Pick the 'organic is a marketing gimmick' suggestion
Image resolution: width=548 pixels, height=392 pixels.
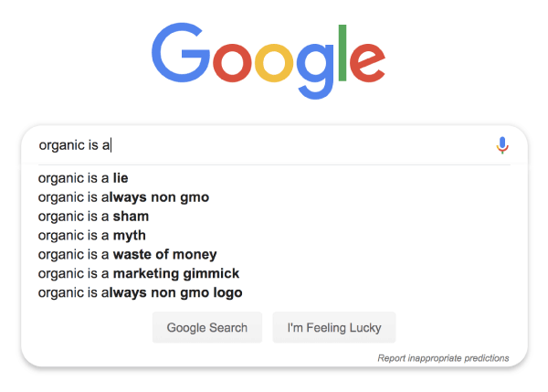click(x=138, y=274)
